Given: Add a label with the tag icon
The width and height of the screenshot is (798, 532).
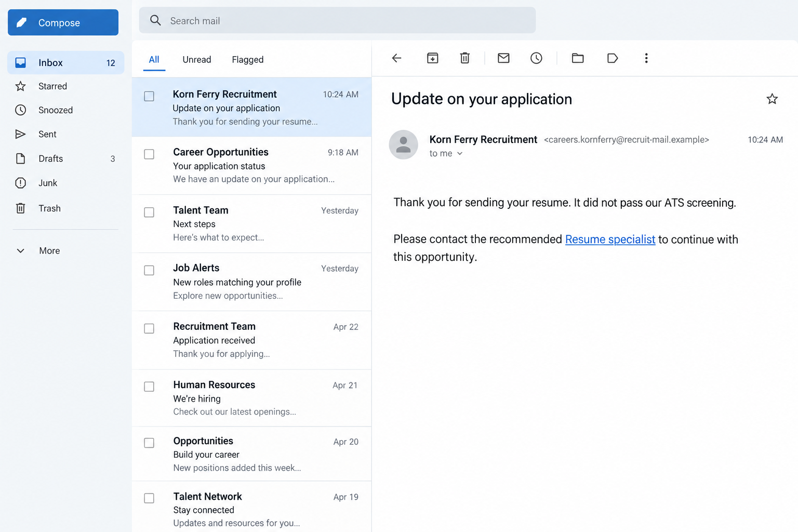Looking at the screenshot, I should coord(613,58).
